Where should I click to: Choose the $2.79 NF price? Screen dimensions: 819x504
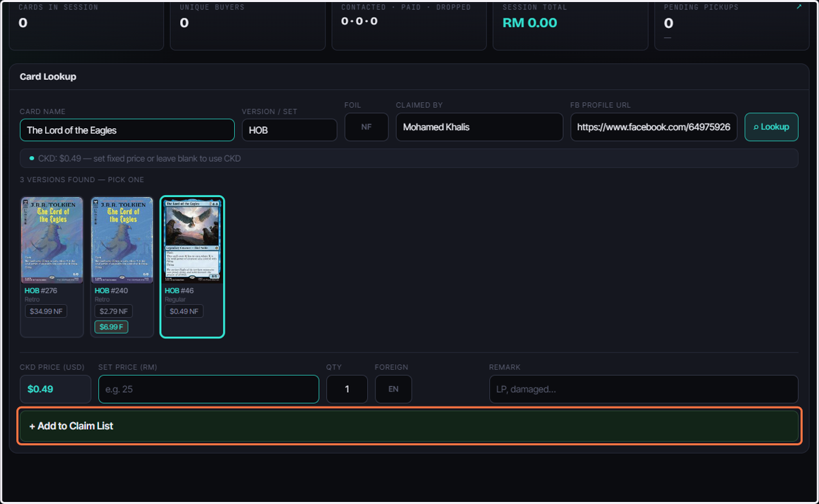pos(113,311)
